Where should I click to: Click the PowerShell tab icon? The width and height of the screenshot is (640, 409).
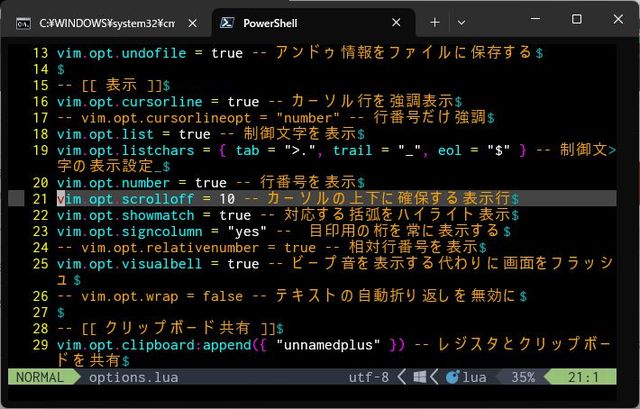click(x=228, y=21)
